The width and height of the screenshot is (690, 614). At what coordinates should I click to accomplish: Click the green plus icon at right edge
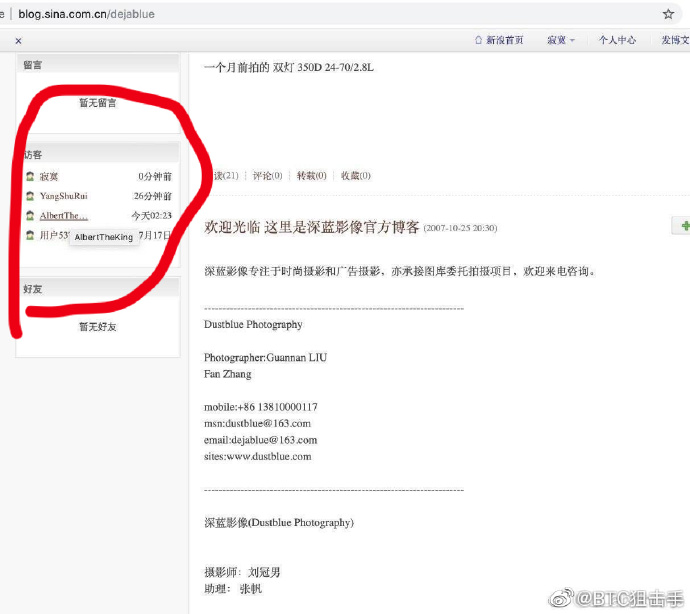[x=684, y=227]
